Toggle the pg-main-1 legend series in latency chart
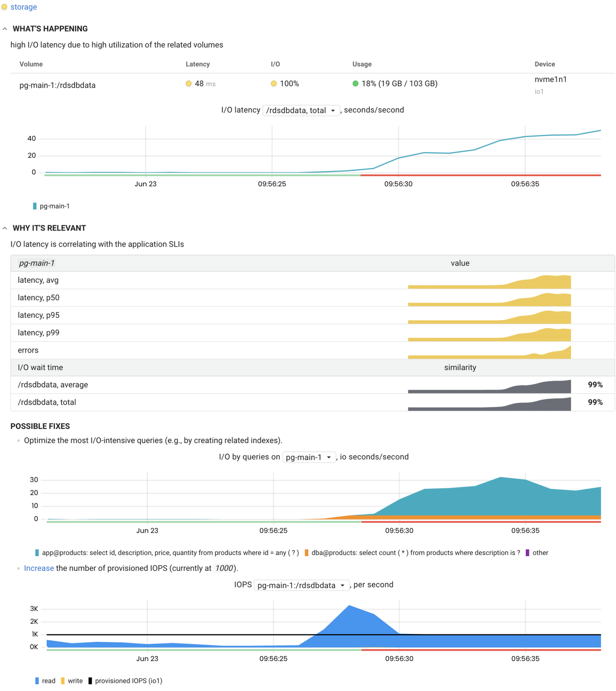 (51, 206)
